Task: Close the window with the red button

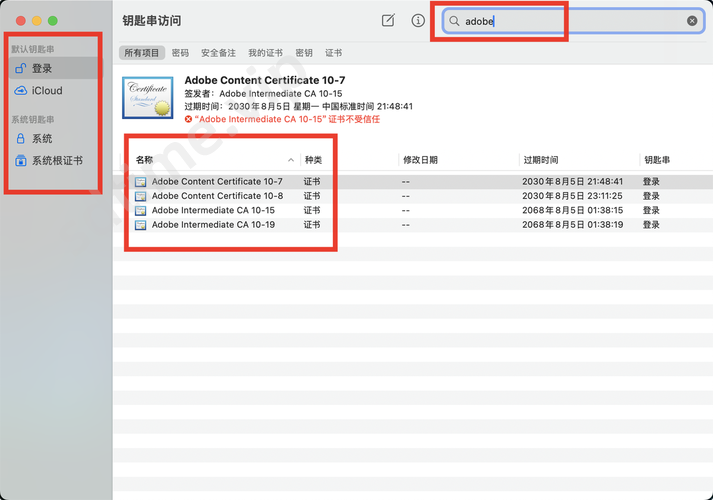Action: (x=20, y=20)
